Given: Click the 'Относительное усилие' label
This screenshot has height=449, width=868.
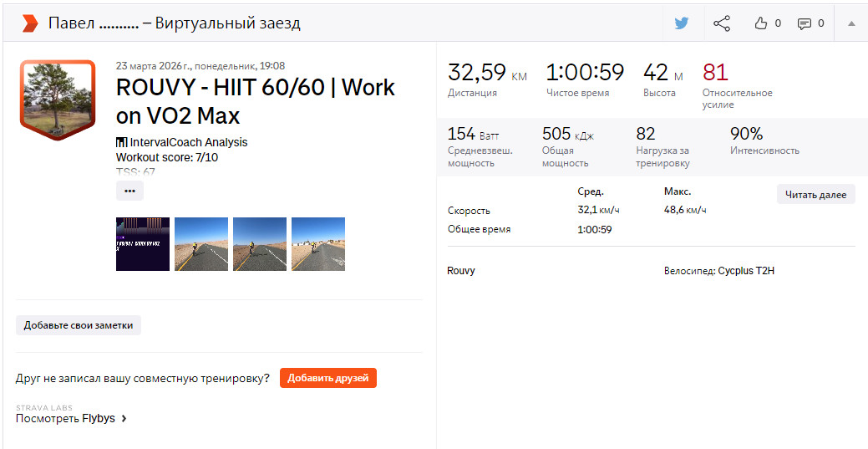Looking at the screenshot, I should click(x=738, y=99).
